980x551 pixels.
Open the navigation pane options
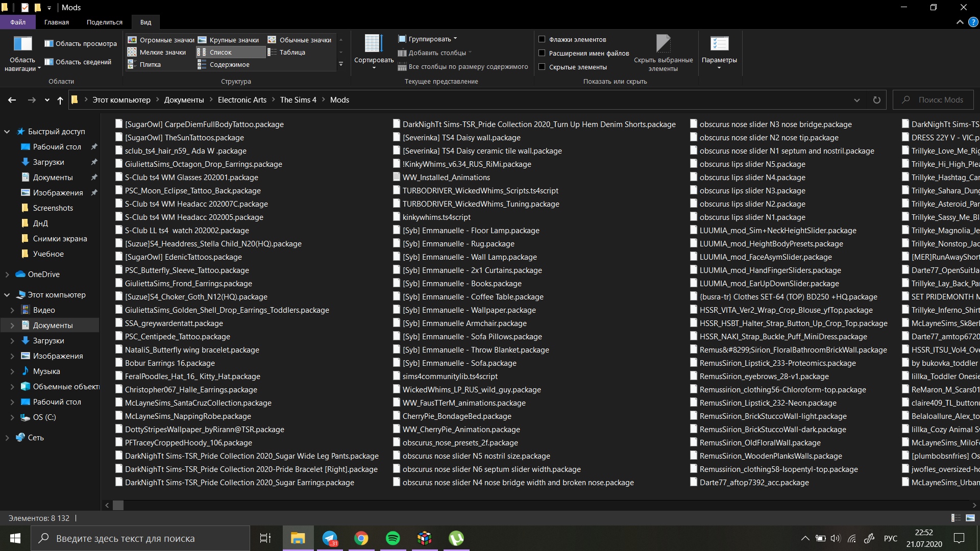[x=22, y=53]
